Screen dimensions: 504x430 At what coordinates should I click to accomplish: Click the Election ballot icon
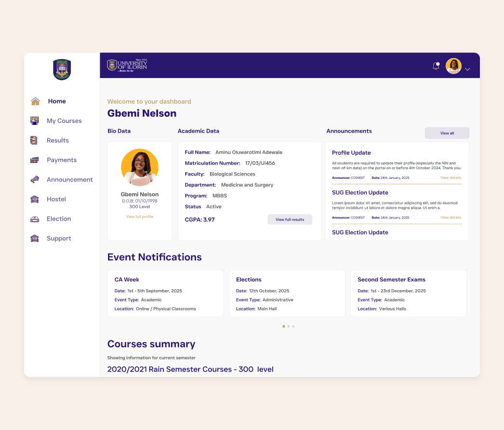[34, 218]
